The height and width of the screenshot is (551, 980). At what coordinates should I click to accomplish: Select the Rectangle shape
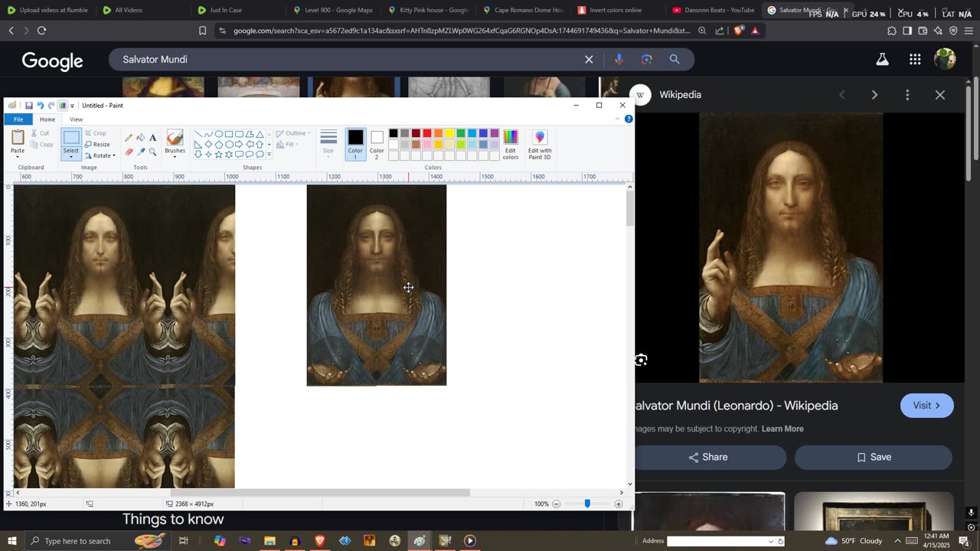[x=229, y=134]
